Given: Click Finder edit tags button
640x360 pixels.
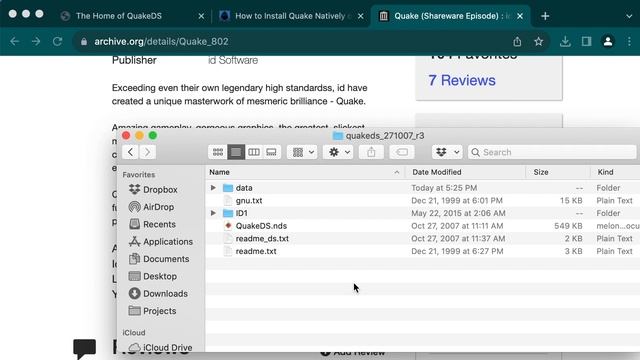Looking at the screenshot, I should point(402,152).
